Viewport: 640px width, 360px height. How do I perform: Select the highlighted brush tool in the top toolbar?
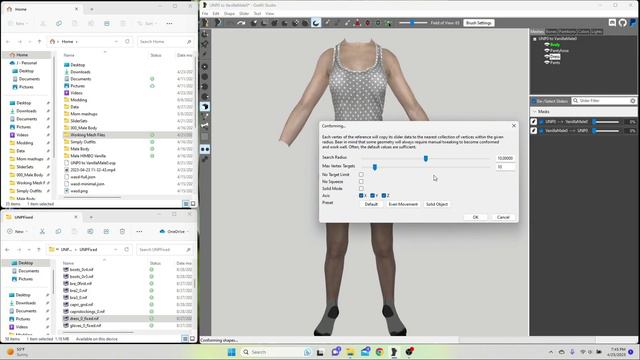click(316, 23)
